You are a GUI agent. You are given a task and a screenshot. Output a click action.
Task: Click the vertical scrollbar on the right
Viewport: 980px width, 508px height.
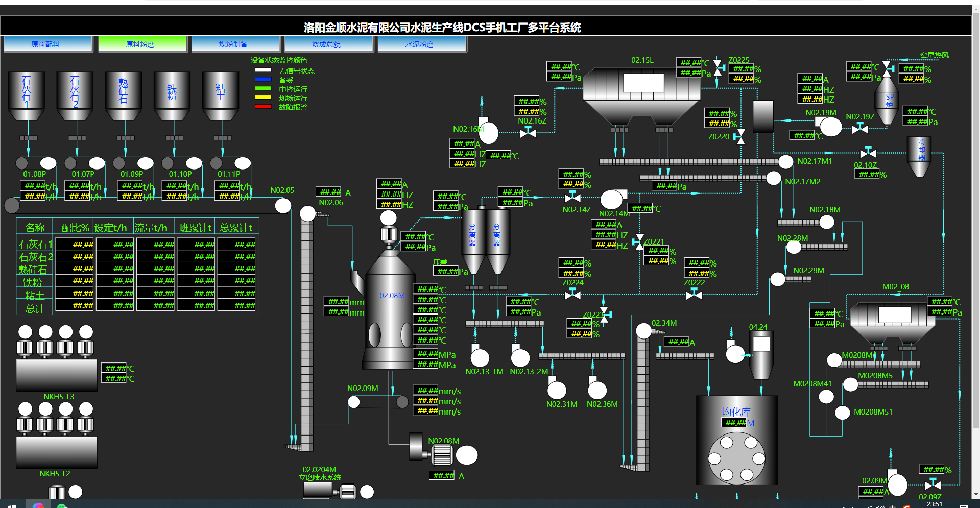click(976, 204)
